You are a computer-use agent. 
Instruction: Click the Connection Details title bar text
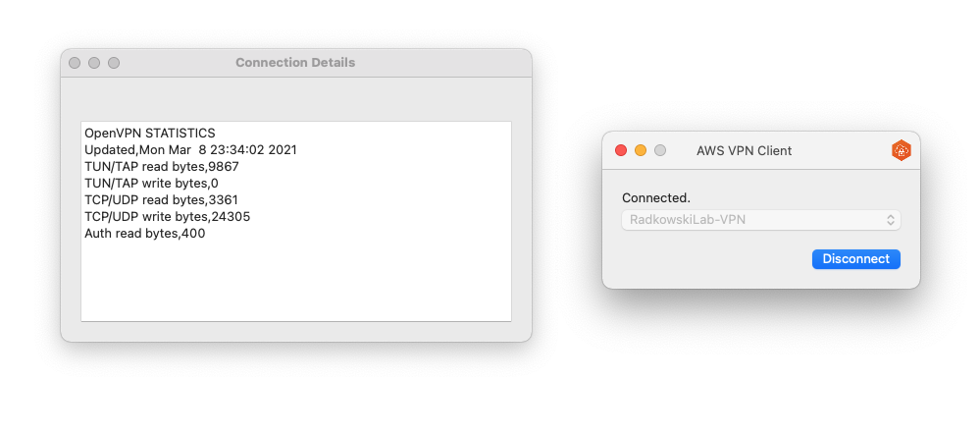pyautogui.click(x=295, y=63)
